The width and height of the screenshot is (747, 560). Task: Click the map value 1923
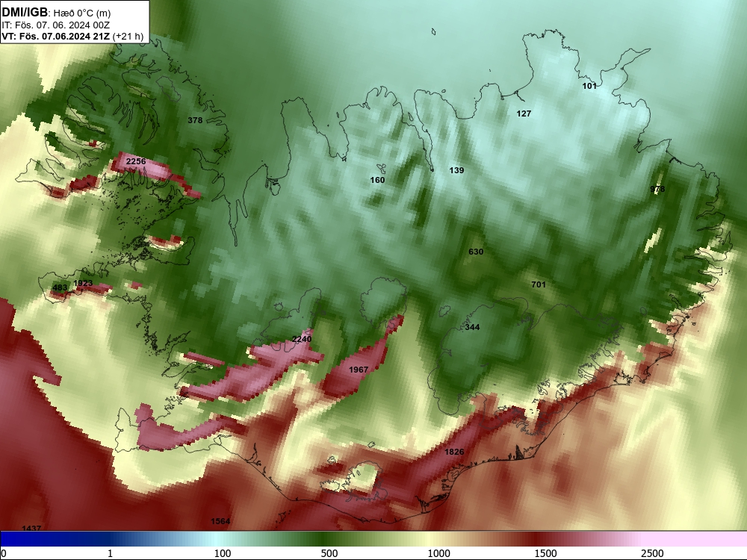click(83, 283)
